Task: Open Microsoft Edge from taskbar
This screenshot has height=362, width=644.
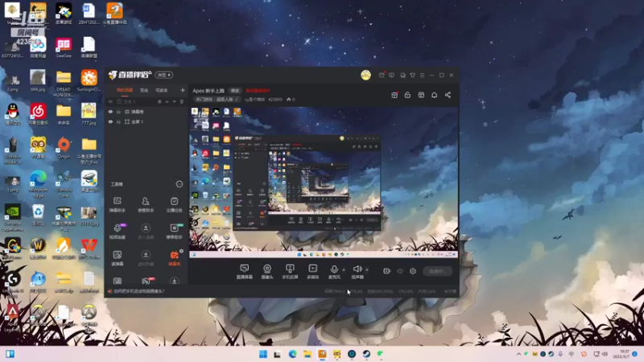Action: (x=292, y=354)
